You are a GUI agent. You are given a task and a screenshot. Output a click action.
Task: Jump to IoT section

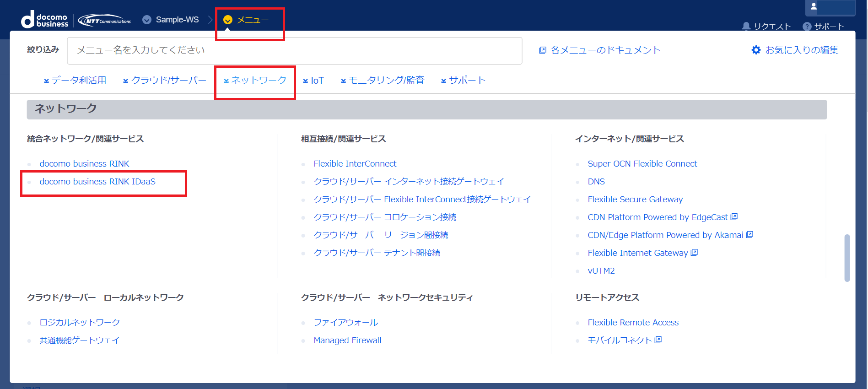point(313,81)
